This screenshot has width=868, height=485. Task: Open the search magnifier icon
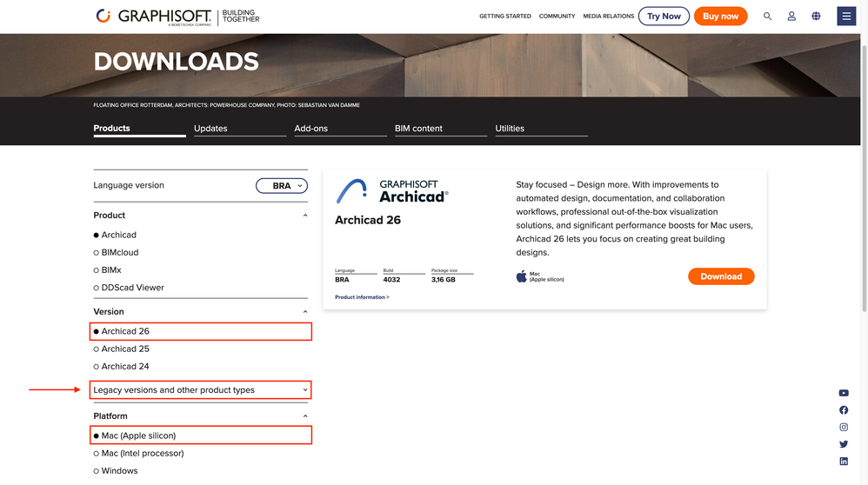767,16
